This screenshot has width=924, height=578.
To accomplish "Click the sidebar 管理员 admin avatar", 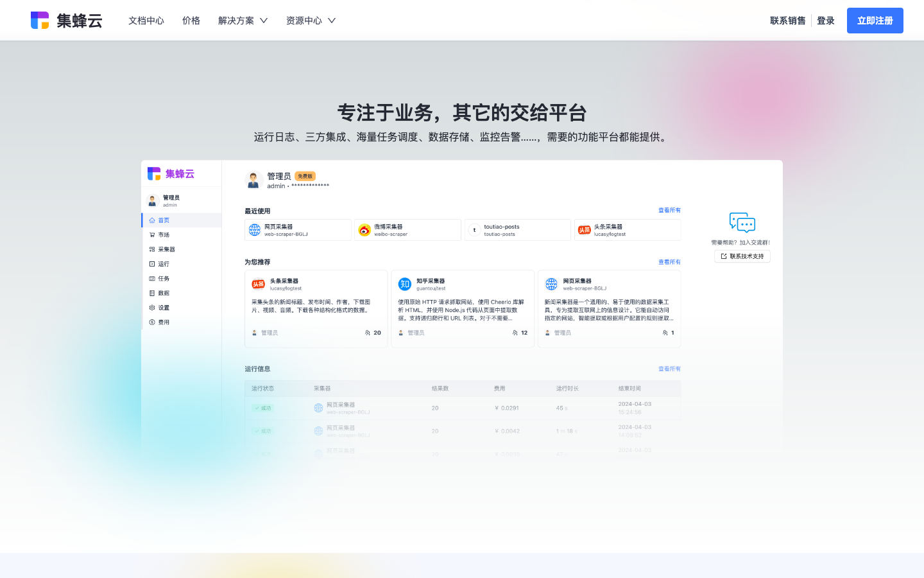I will (x=152, y=201).
